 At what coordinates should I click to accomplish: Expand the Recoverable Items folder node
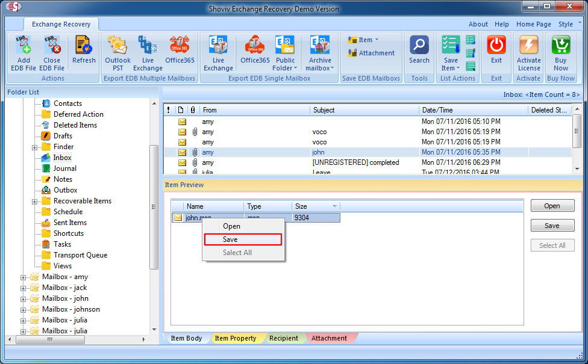(x=35, y=201)
